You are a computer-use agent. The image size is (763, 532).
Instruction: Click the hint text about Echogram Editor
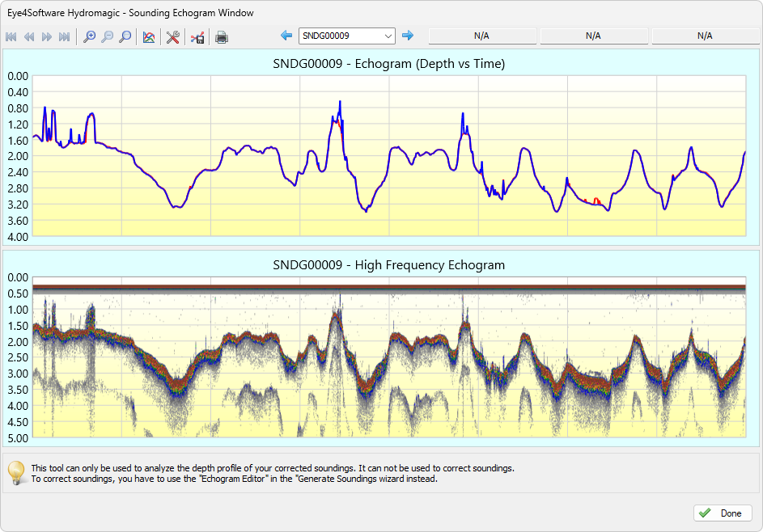(235, 479)
